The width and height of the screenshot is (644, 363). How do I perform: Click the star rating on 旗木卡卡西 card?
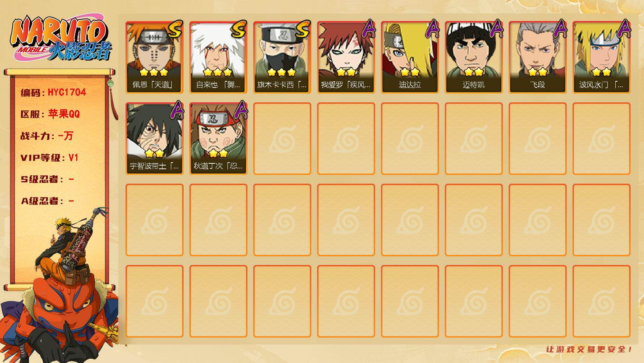[282, 72]
